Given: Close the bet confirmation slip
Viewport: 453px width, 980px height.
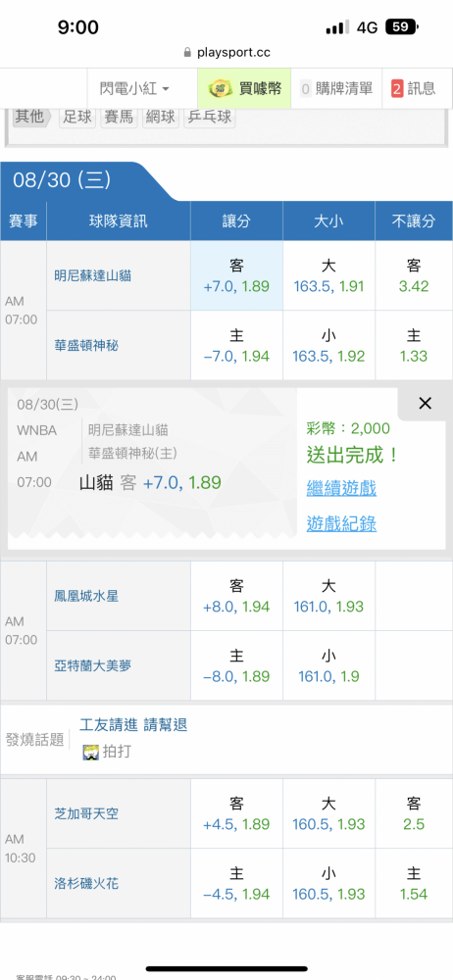Looking at the screenshot, I should click(x=425, y=404).
